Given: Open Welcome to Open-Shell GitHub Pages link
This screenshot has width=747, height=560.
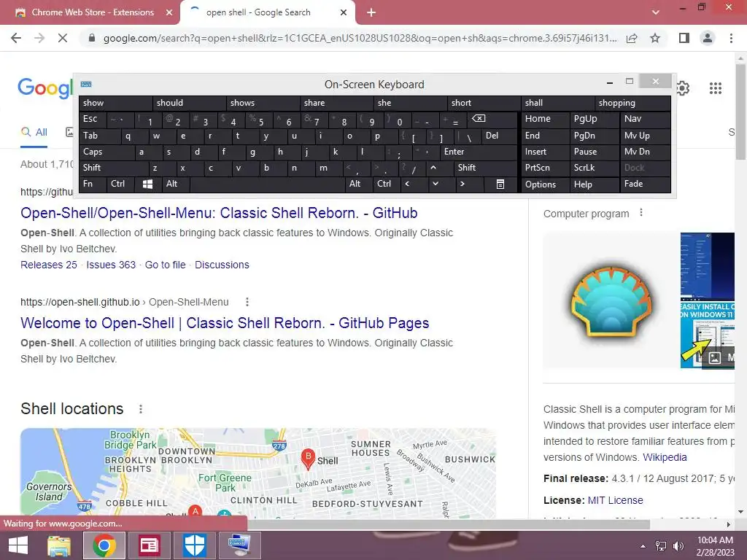Looking at the screenshot, I should tap(225, 323).
